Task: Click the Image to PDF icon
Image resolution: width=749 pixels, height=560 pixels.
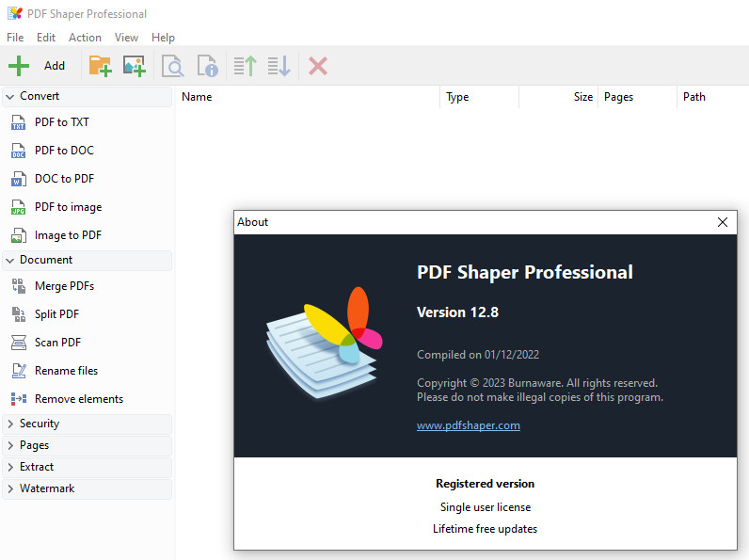Action: tap(18, 235)
